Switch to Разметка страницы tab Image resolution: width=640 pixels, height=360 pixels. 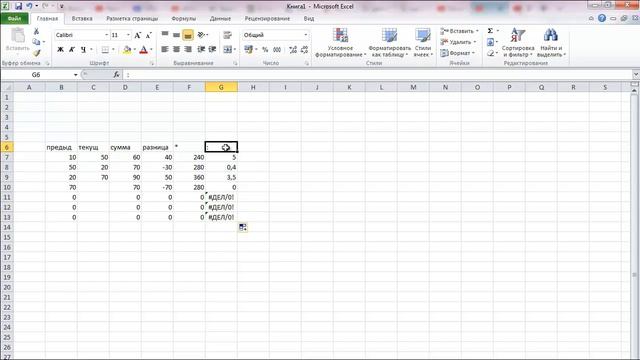point(132,18)
